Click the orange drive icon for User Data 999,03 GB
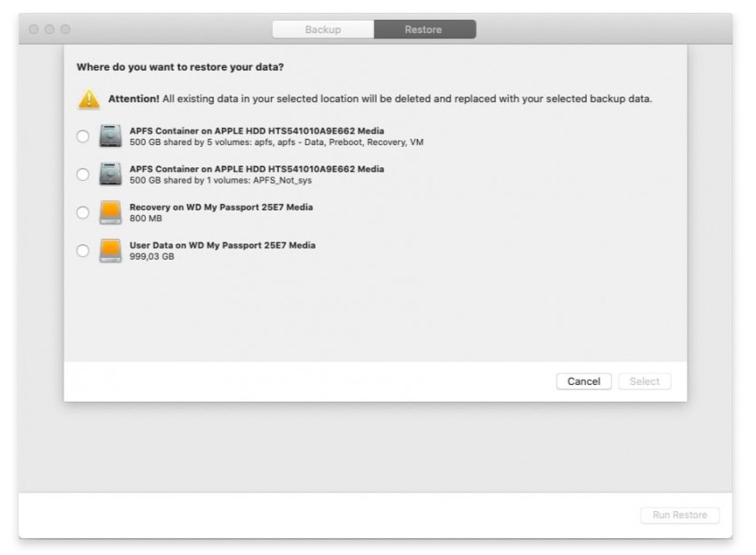The image size is (756, 555). [x=110, y=251]
